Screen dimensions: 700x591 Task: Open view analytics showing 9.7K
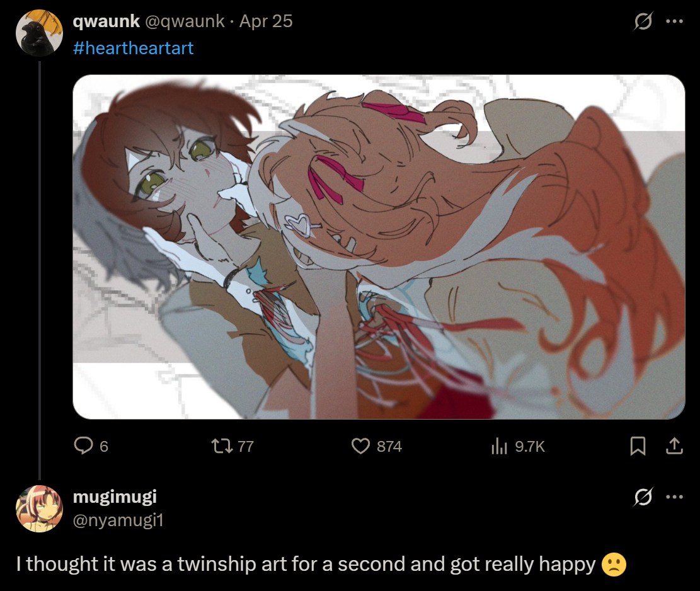pyautogui.click(x=499, y=446)
